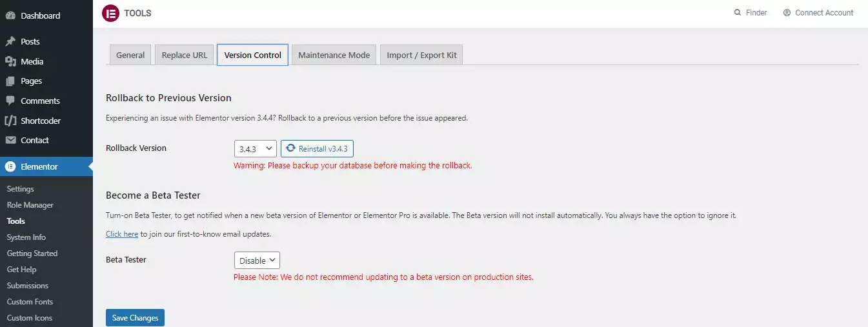This screenshot has width=868, height=327.
Task: Click the Shortcoder bracket icon
Action: (10, 121)
